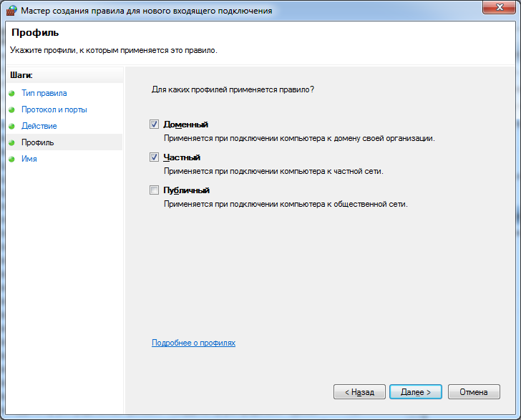Open the Имя step label in sidebar
Screen dimensions: 521x420
[x=29, y=159]
